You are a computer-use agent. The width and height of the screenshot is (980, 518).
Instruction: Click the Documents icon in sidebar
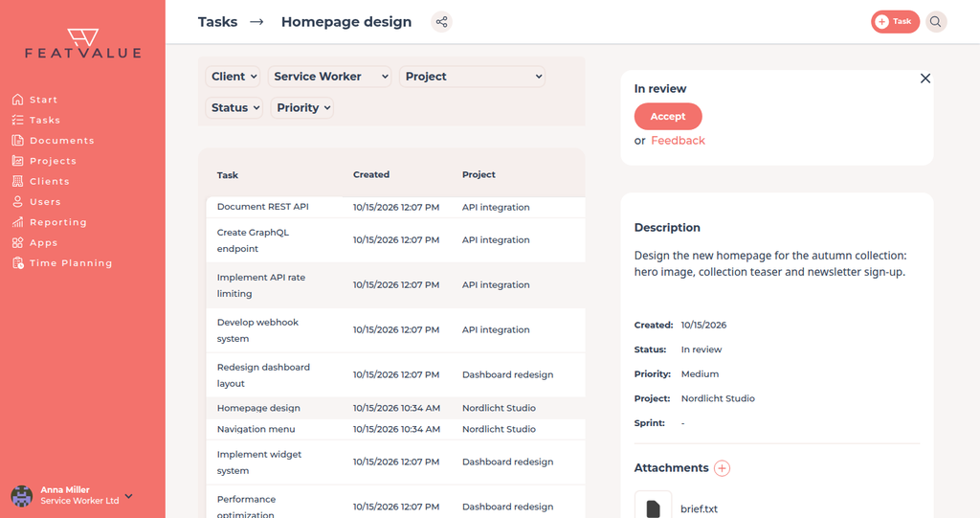(17, 140)
